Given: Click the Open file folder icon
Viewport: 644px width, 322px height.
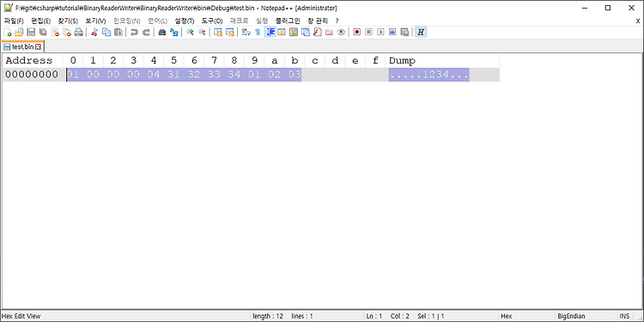Looking at the screenshot, I should (x=19, y=32).
